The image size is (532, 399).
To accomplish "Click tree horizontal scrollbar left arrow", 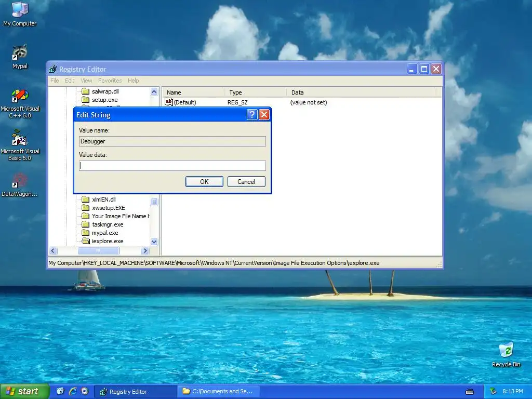I will click(54, 251).
